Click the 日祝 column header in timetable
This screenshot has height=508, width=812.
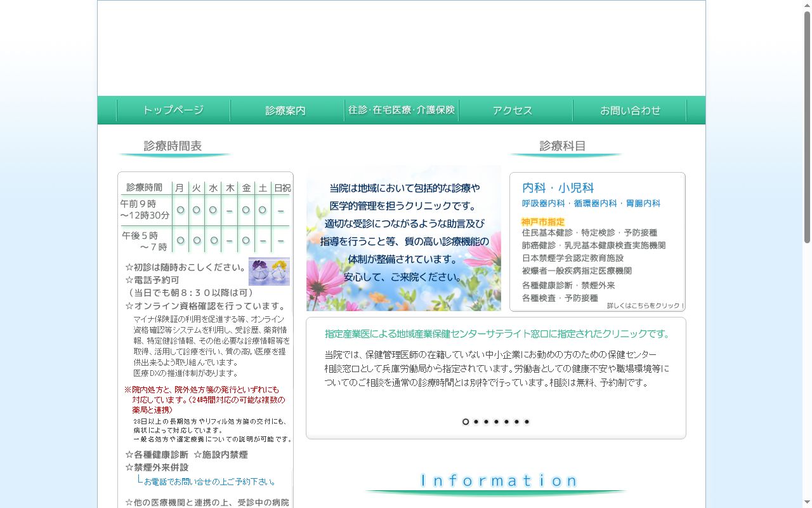pos(282,188)
